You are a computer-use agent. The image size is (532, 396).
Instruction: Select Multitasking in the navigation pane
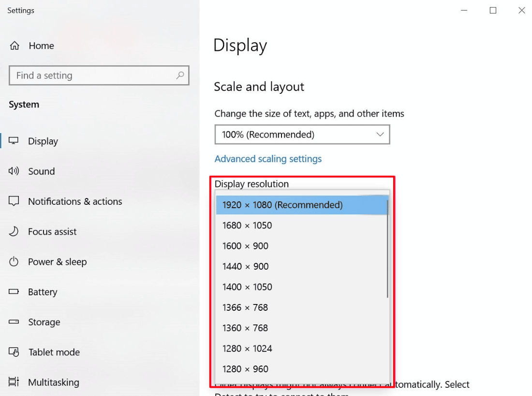point(15,382)
